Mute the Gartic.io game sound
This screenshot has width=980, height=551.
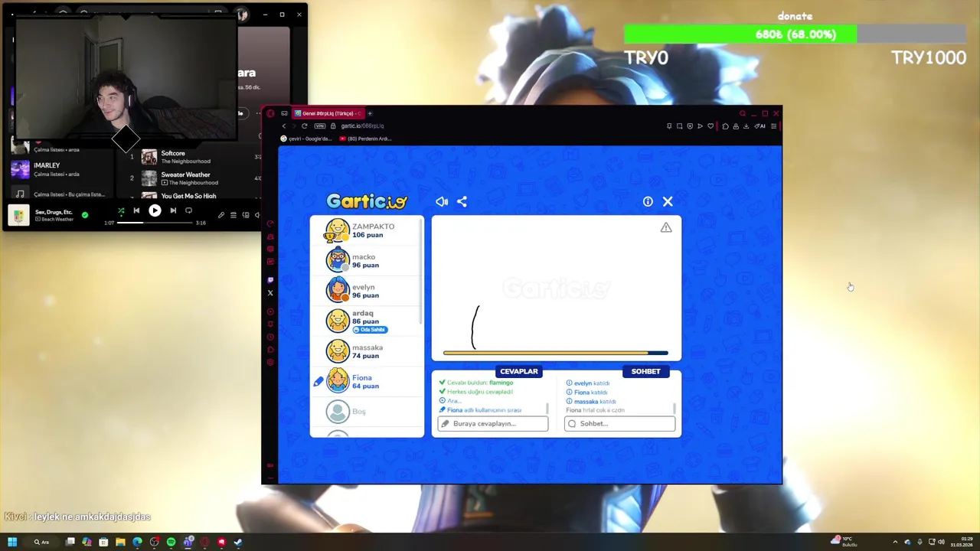pyautogui.click(x=442, y=201)
